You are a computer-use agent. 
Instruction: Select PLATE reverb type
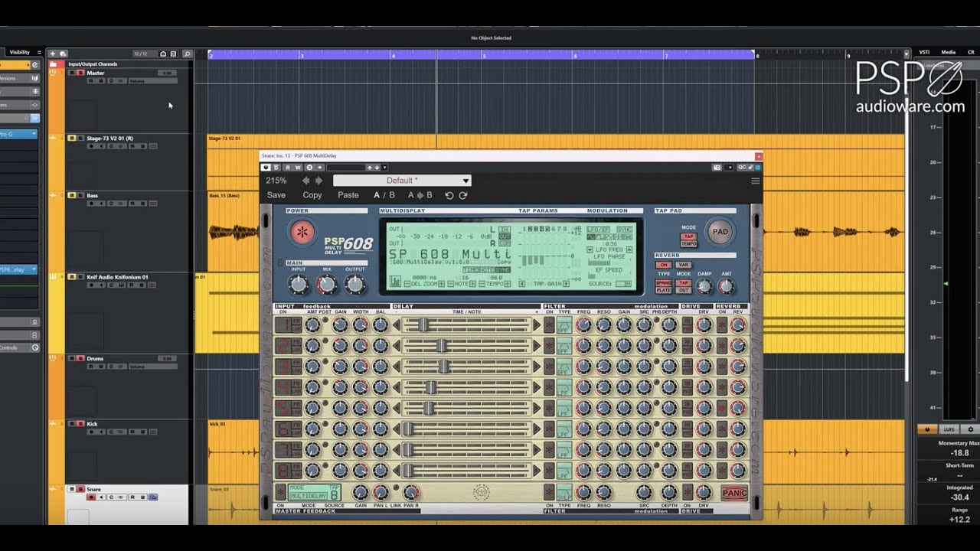[664, 290]
